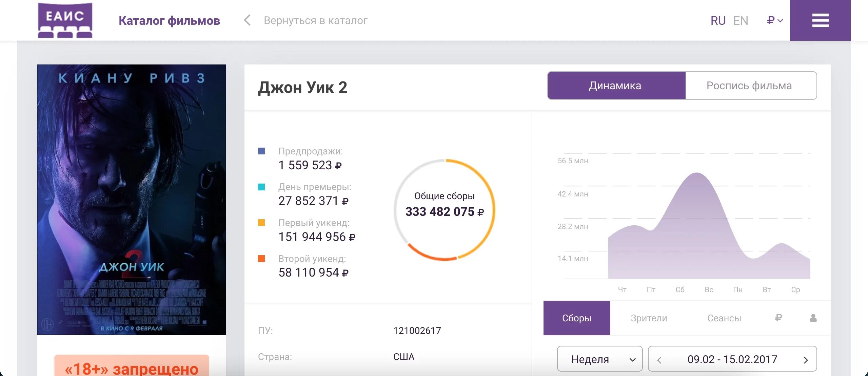
Task: Click the date range 09.02 - 15.02.2017
Action: 732,359
